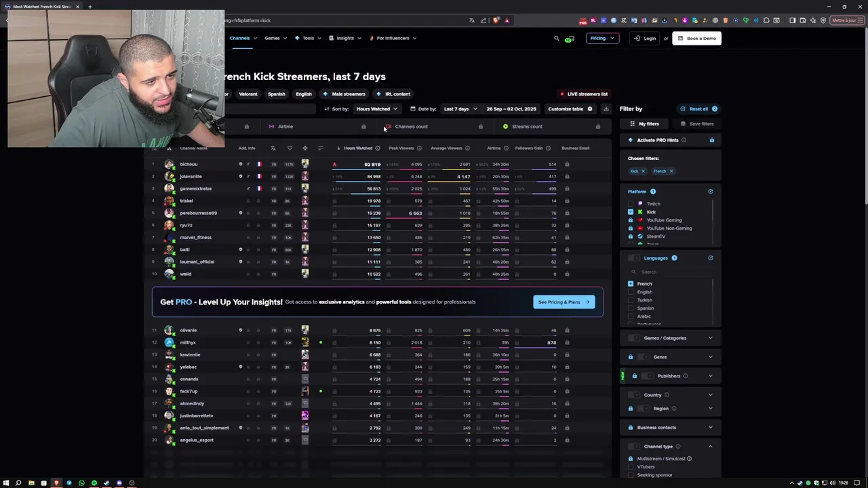Click the Customize table gear icon
The width and height of the screenshot is (868, 488).
[590, 108]
